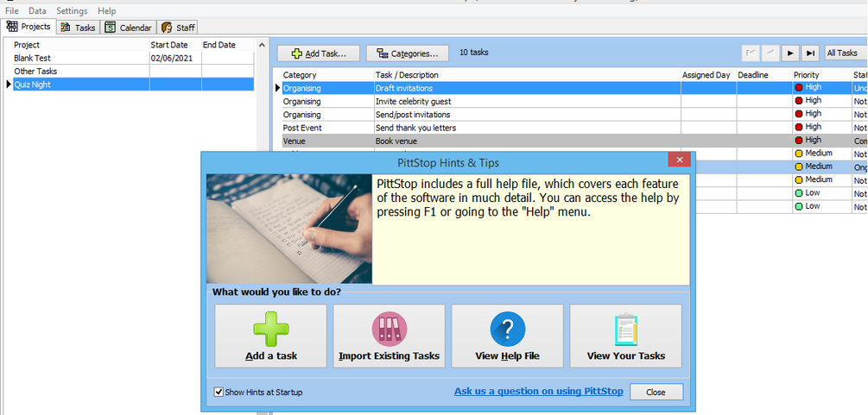Sort by Priority column header
The width and height of the screenshot is (868, 415).
pyautogui.click(x=822, y=75)
